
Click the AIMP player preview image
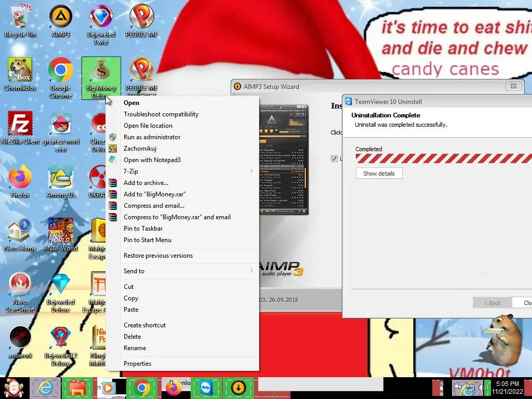pyautogui.click(x=284, y=160)
